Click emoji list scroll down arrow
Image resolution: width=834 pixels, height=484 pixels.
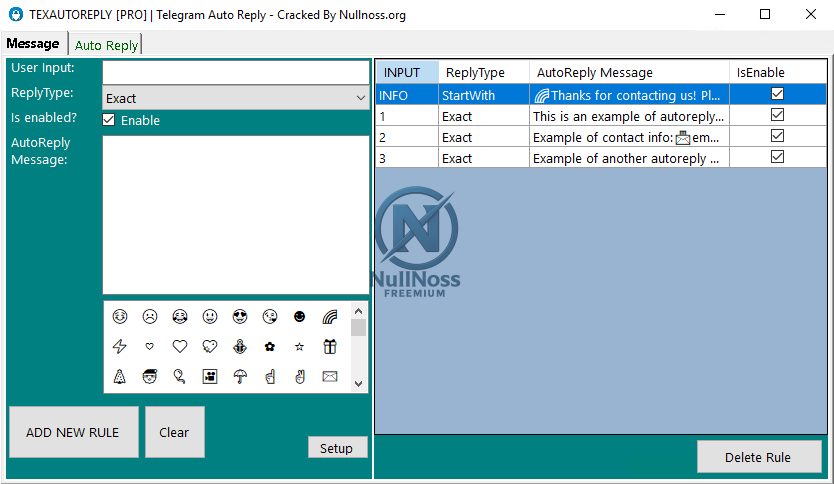pyautogui.click(x=358, y=383)
